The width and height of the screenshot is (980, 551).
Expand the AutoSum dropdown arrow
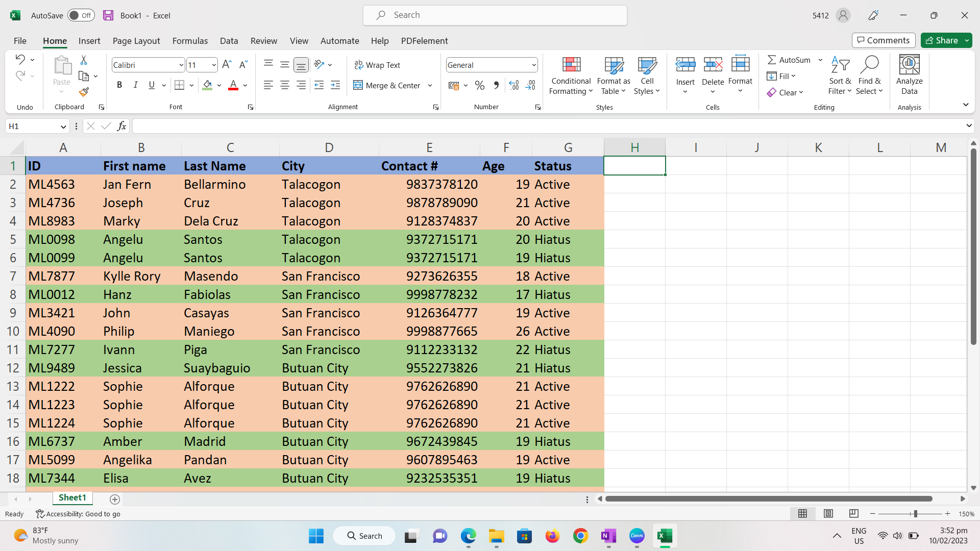point(820,60)
